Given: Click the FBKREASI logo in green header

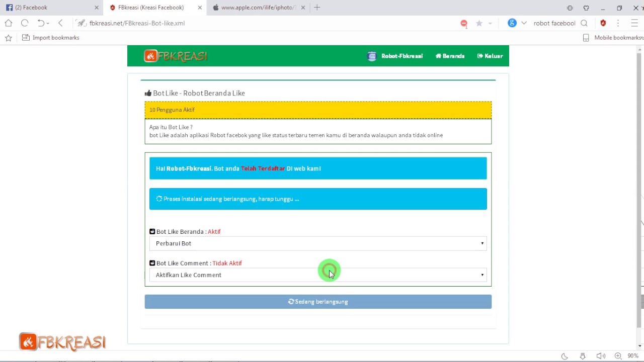Looking at the screenshot, I should tap(176, 56).
